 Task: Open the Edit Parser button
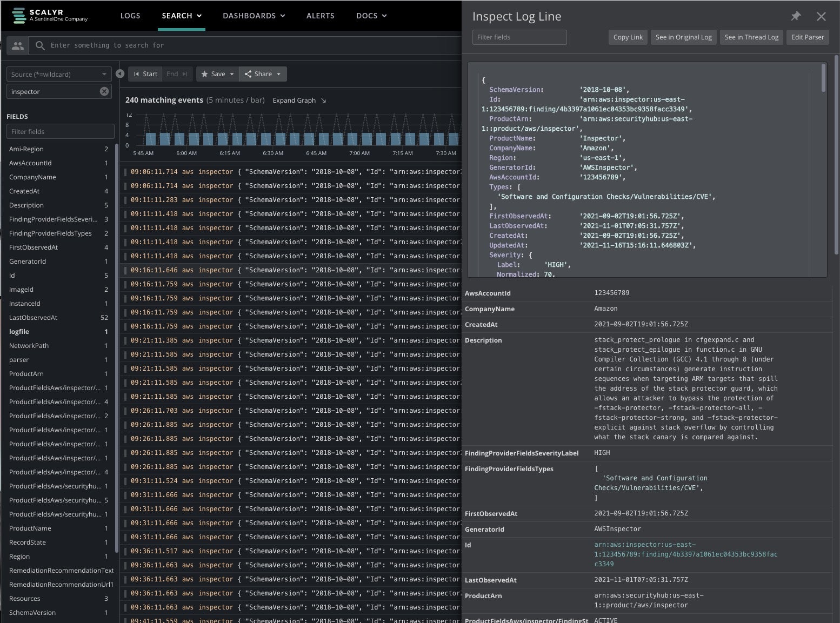807,37
